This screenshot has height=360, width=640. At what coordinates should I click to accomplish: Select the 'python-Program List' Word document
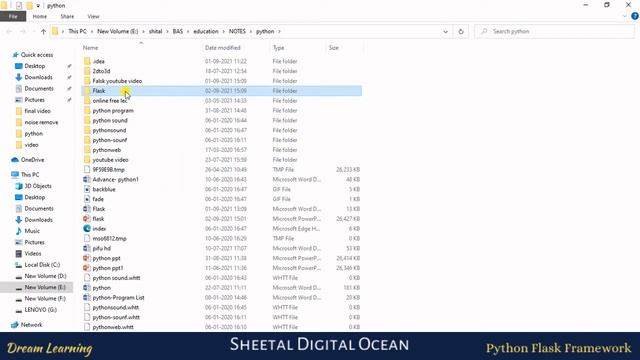(118, 298)
